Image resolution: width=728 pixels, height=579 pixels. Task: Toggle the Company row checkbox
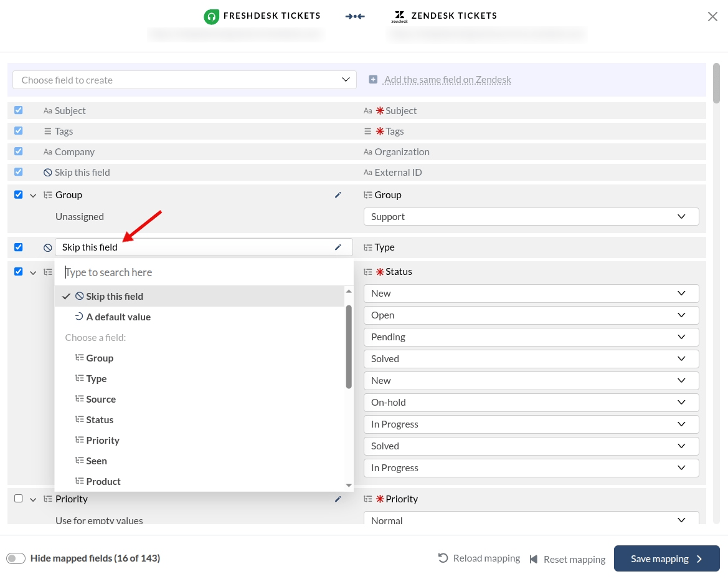[x=19, y=151]
